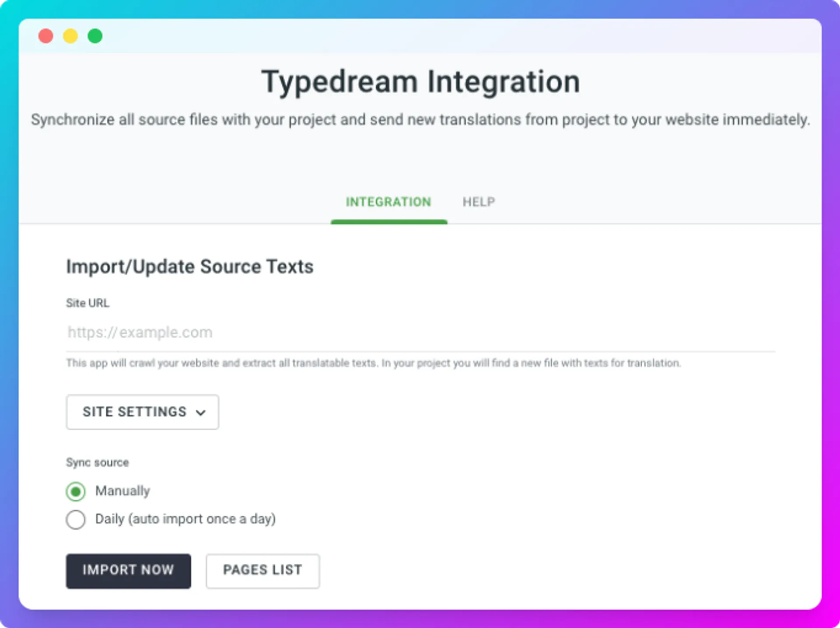This screenshot has height=628, width=840.
Task: Click the Import/Update Source Texts heading
Action: click(x=190, y=267)
